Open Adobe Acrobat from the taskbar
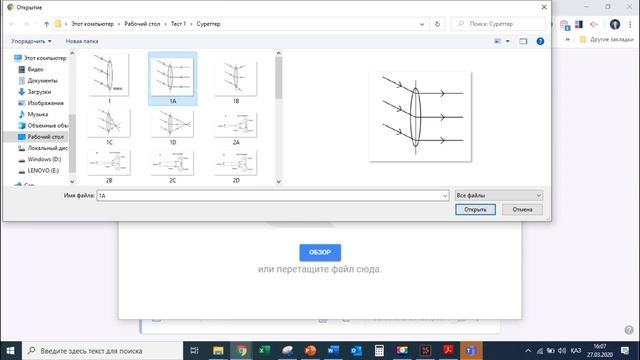 (448, 351)
